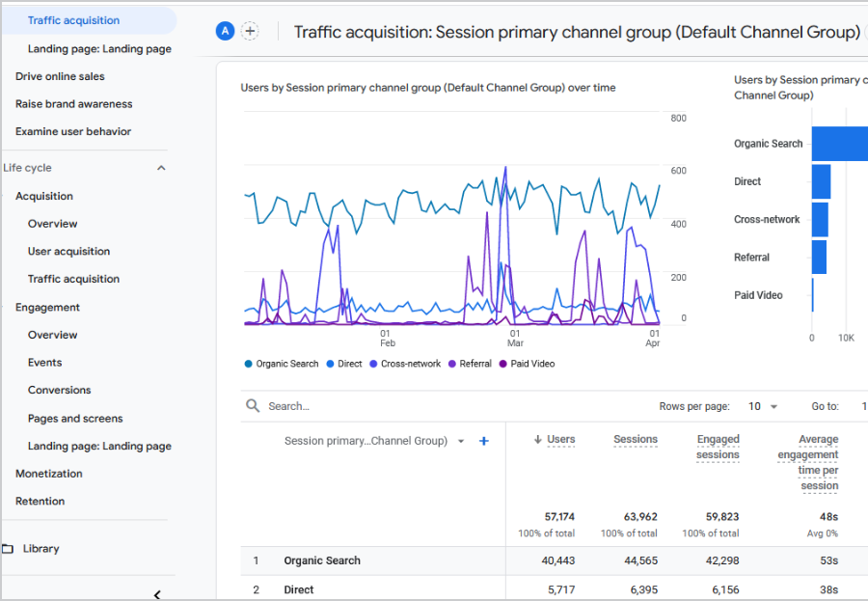Click the 'A' segment avatar icon
868x601 pixels.
click(x=225, y=31)
